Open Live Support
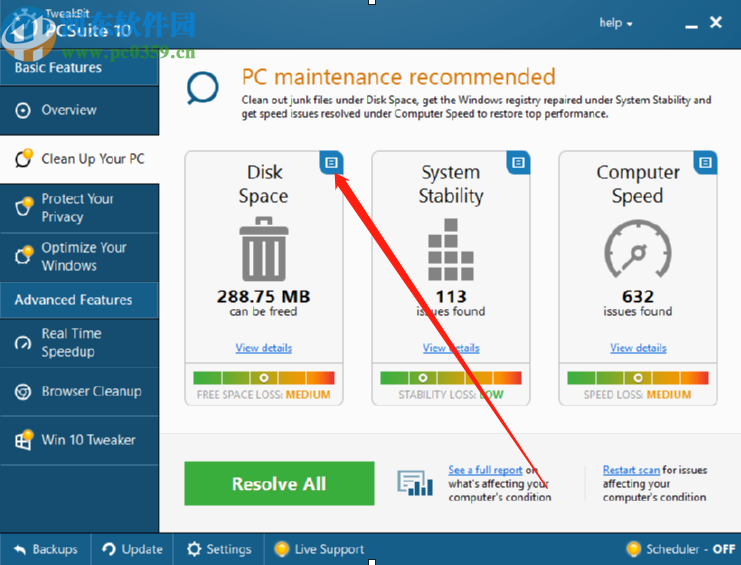Image resolution: width=741 pixels, height=565 pixels. (319, 549)
